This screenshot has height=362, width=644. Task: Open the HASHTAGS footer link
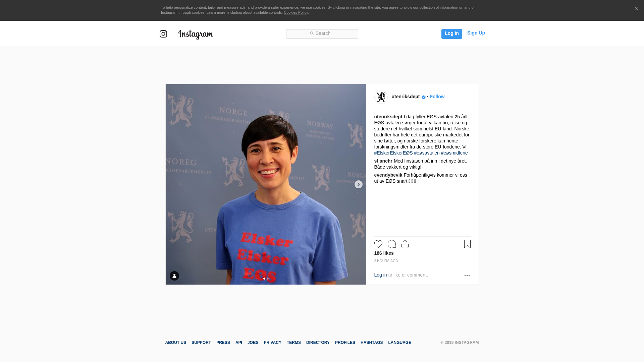click(x=372, y=343)
